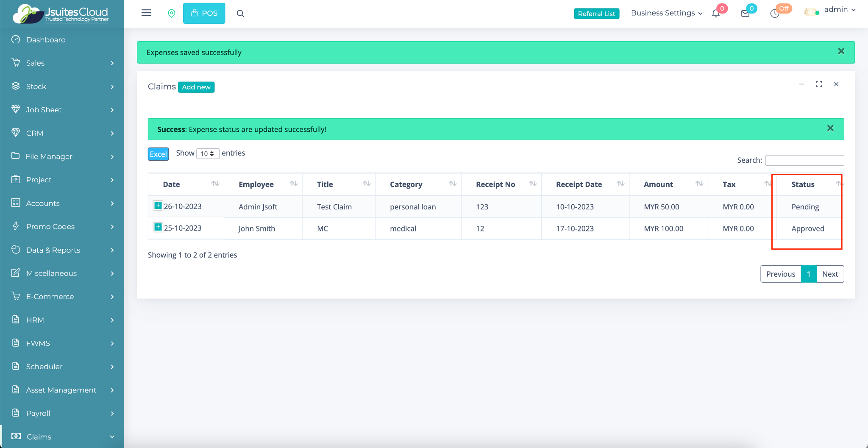Expand row details for 26-10-2023 claim
The width and height of the screenshot is (868, 448).
(x=158, y=206)
